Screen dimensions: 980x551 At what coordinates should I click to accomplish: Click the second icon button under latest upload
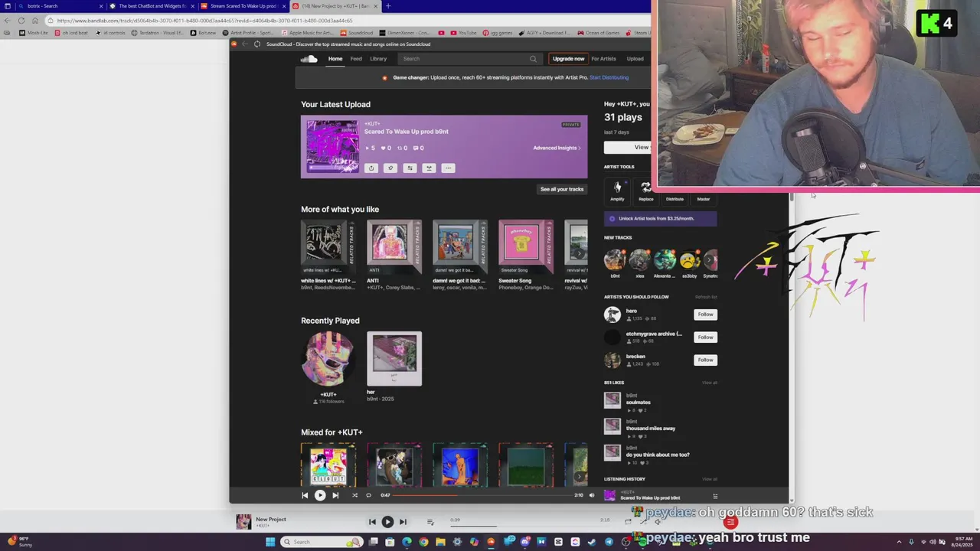coord(390,168)
